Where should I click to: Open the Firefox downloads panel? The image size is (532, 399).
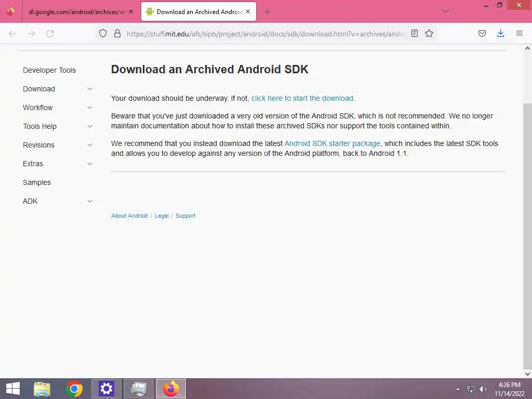[x=500, y=33]
